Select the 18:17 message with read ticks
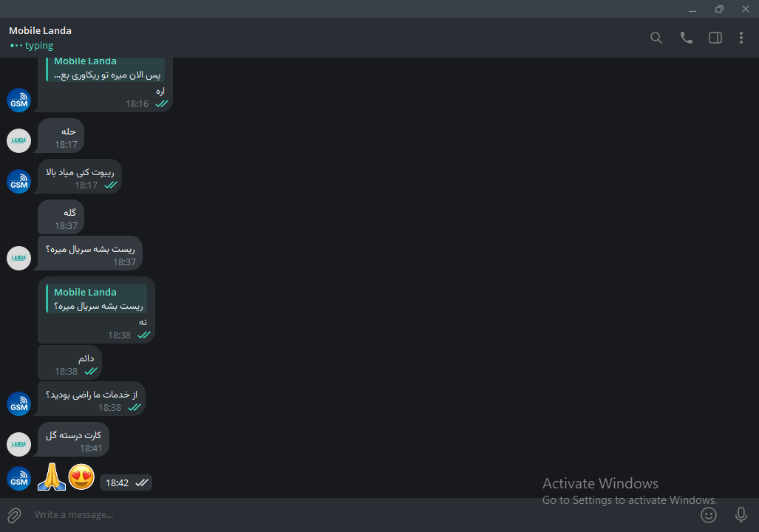759x532 pixels. 79,176
